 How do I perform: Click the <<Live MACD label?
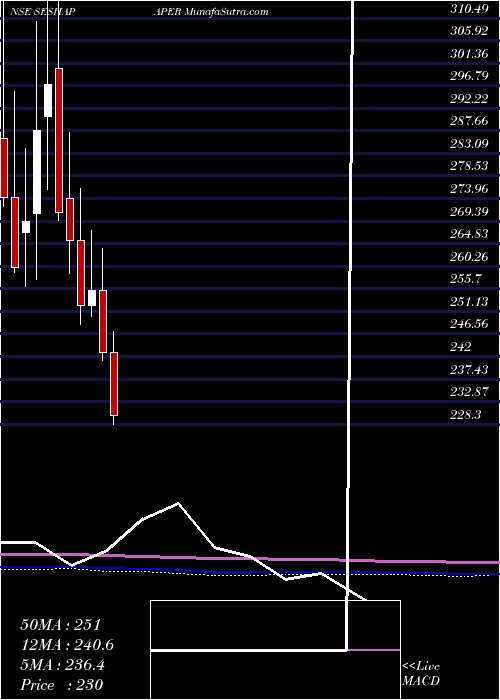[421, 674]
